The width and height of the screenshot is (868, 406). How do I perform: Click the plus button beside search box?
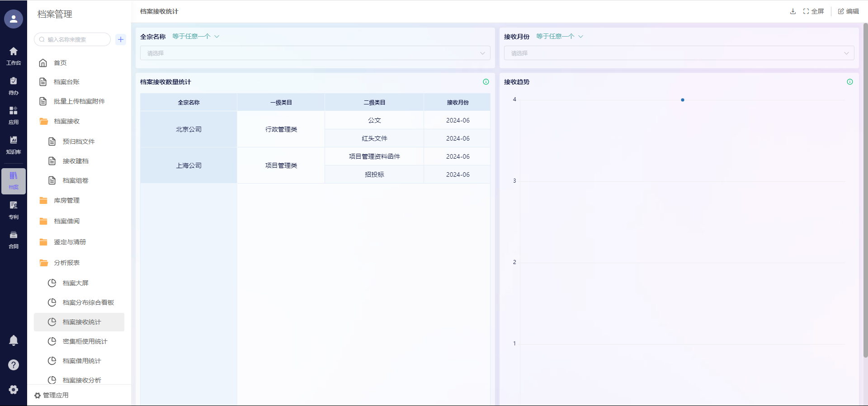[x=121, y=39]
